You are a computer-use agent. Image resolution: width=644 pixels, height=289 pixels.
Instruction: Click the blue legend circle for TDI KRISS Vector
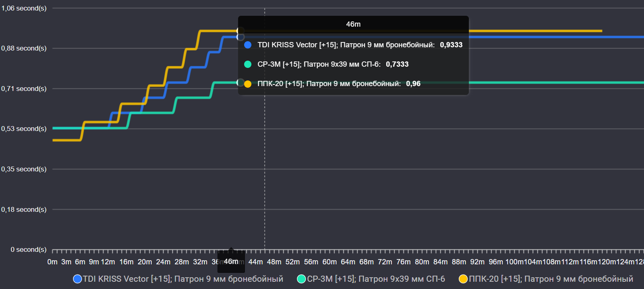[x=77, y=279]
